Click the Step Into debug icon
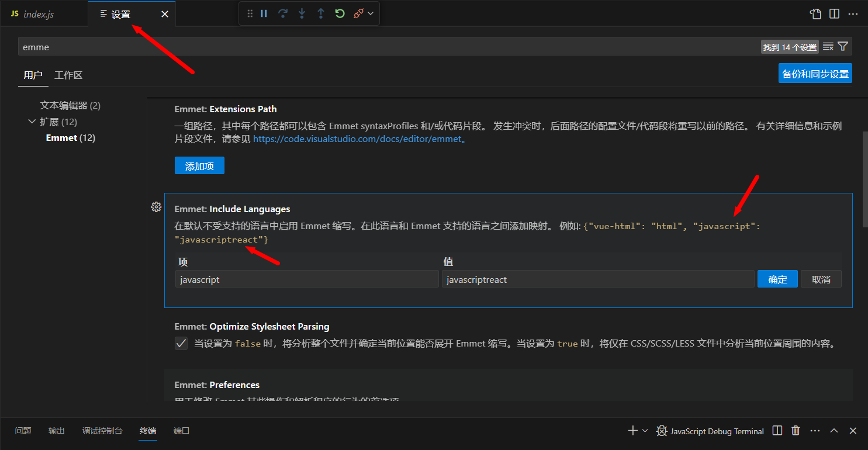868x450 pixels. click(x=302, y=13)
